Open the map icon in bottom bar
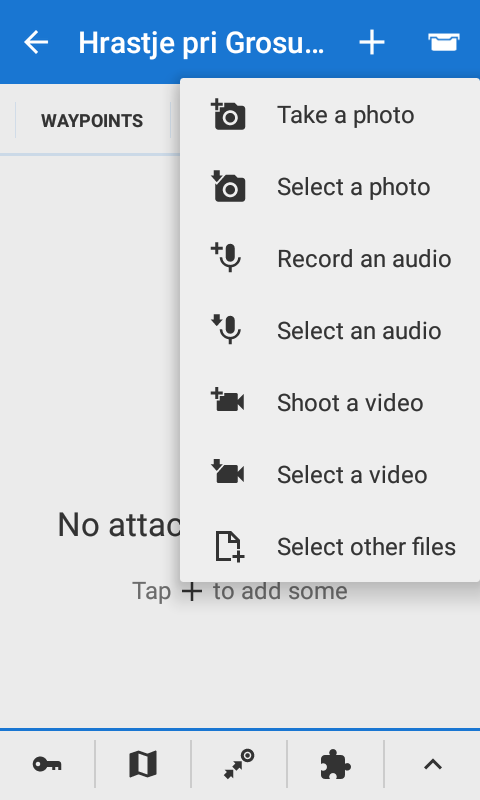The image size is (480, 800). point(143,764)
